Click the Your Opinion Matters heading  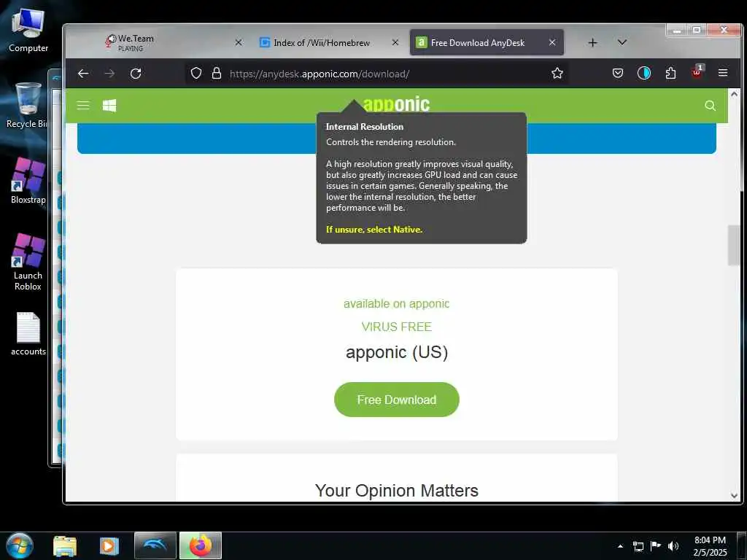[397, 491]
